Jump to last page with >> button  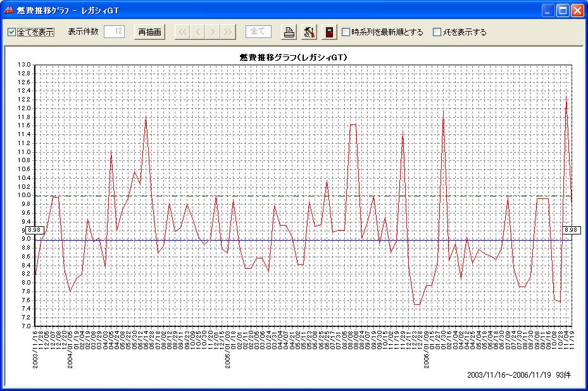[228, 32]
